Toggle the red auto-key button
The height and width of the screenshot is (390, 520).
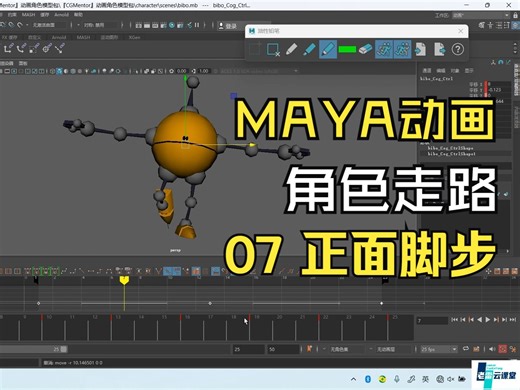503,349
